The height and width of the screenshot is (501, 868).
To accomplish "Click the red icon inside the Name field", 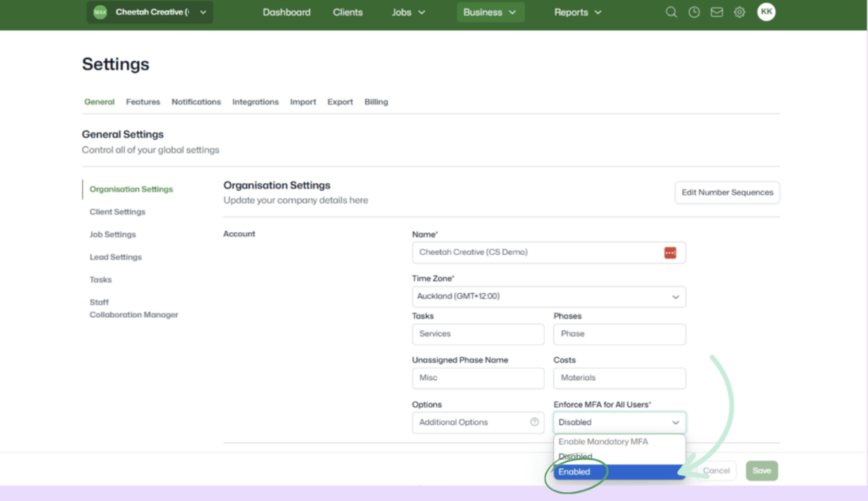I will pyautogui.click(x=670, y=252).
